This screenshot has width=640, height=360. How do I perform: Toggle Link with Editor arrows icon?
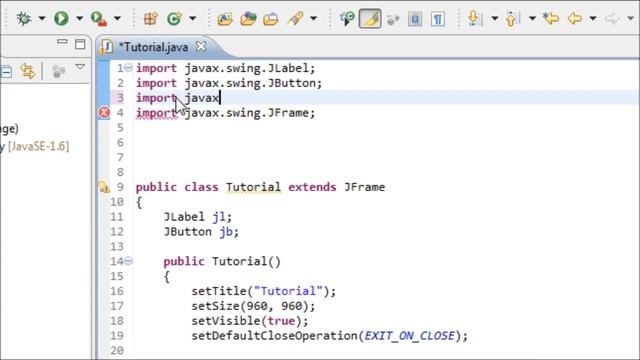coord(27,71)
